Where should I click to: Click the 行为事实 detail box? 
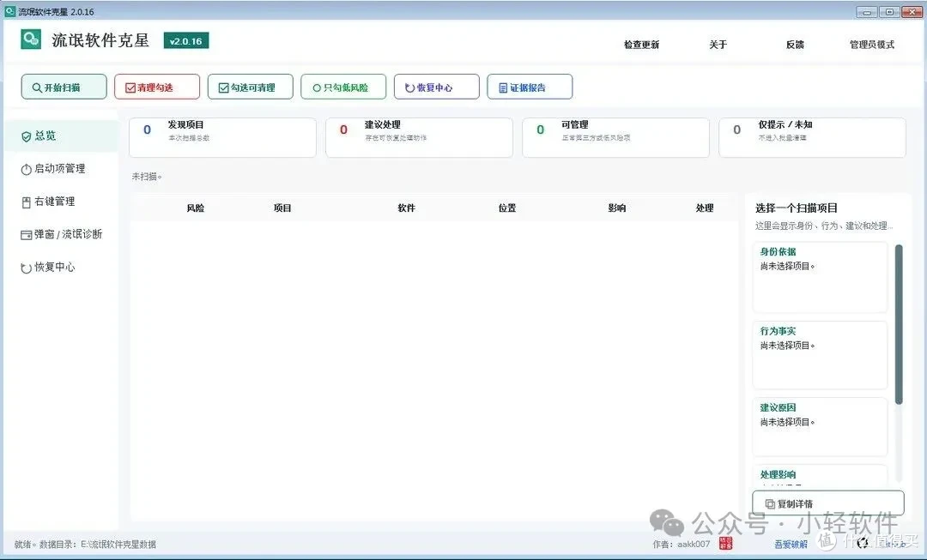coord(820,356)
